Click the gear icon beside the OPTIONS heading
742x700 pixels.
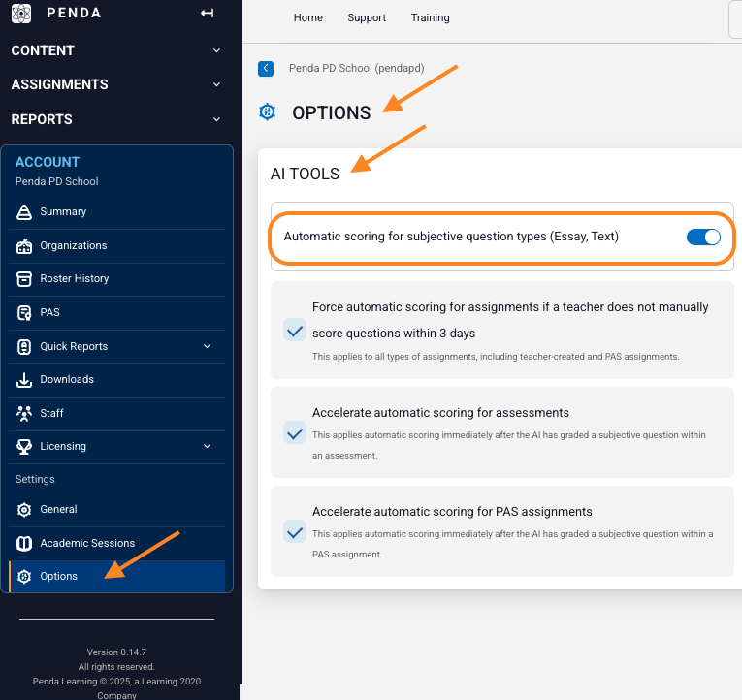[268, 112]
